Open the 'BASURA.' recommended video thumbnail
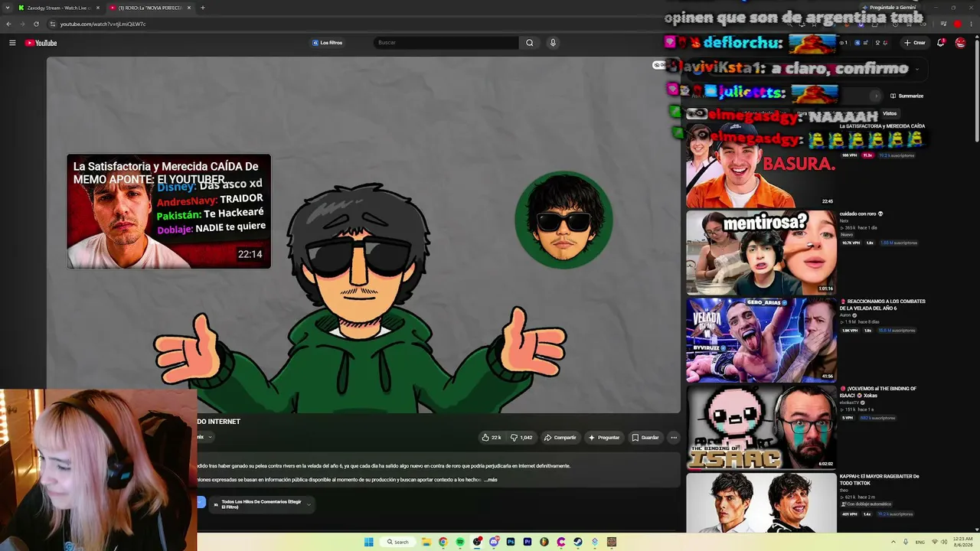 [x=761, y=165]
